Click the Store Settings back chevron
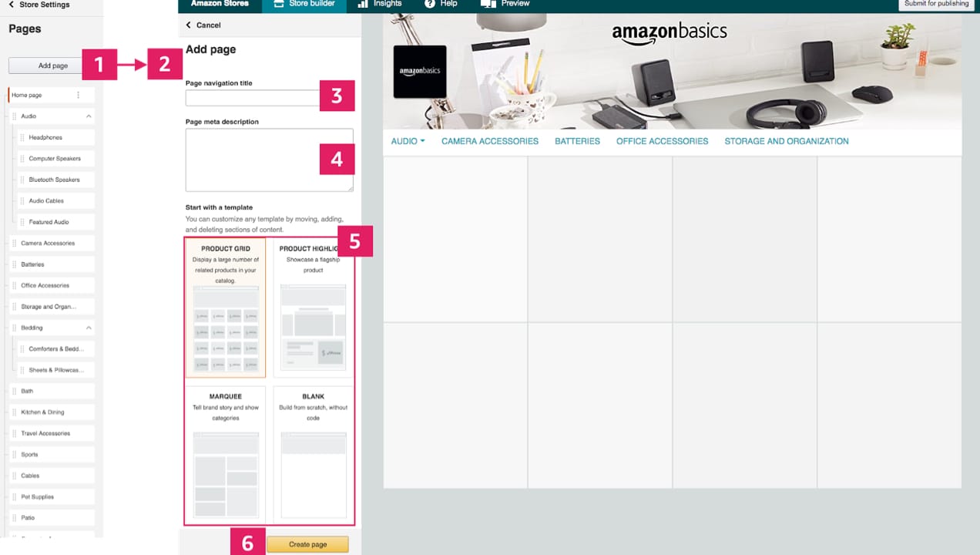This screenshot has height=555, width=980. pyautogui.click(x=12, y=5)
